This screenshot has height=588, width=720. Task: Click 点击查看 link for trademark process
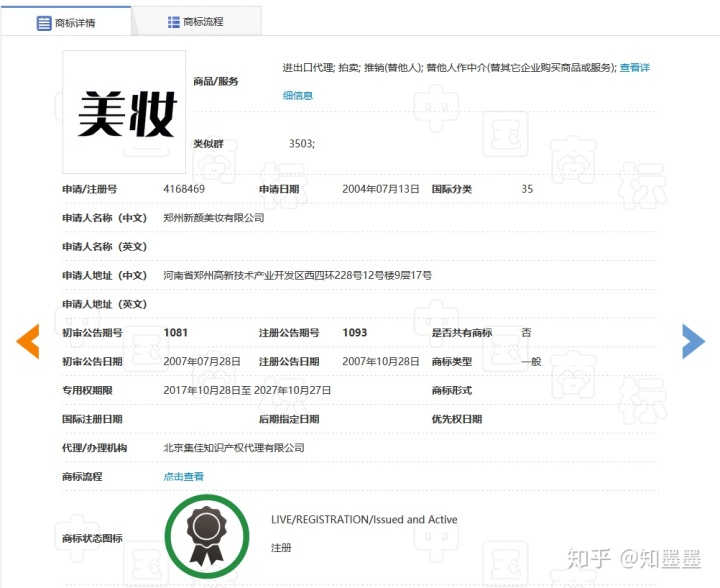click(x=183, y=476)
